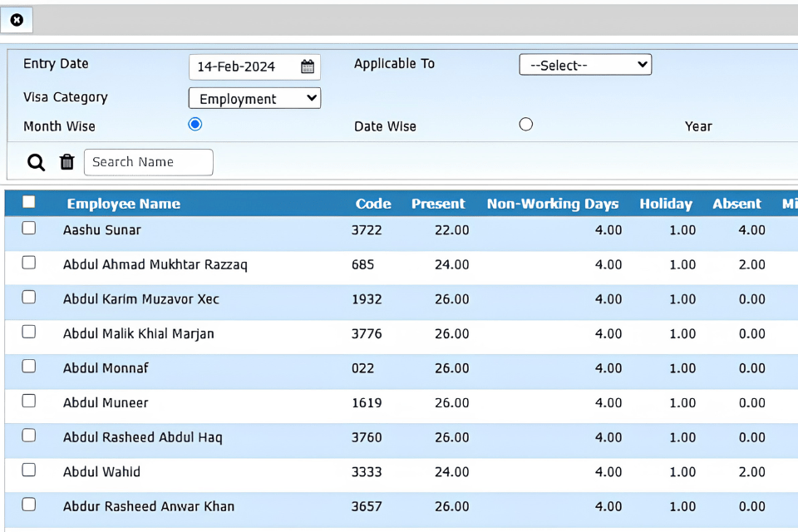Image resolution: width=798 pixels, height=532 pixels.
Task: Check the box for Abdul Ahmad Mukhtar Razzaq
Action: click(29, 263)
